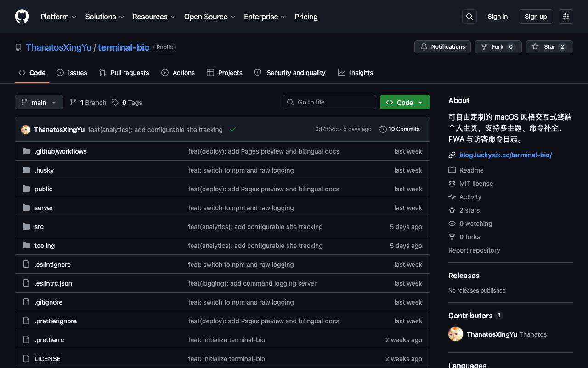Click the MIT license scales icon
This screenshot has width=588, height=368.
click(x=452, y=184)
